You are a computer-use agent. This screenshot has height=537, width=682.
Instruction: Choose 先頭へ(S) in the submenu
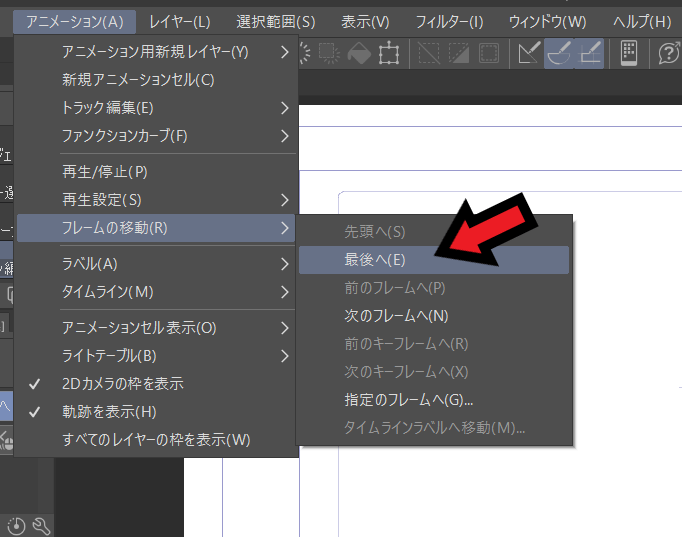(434, 232)
